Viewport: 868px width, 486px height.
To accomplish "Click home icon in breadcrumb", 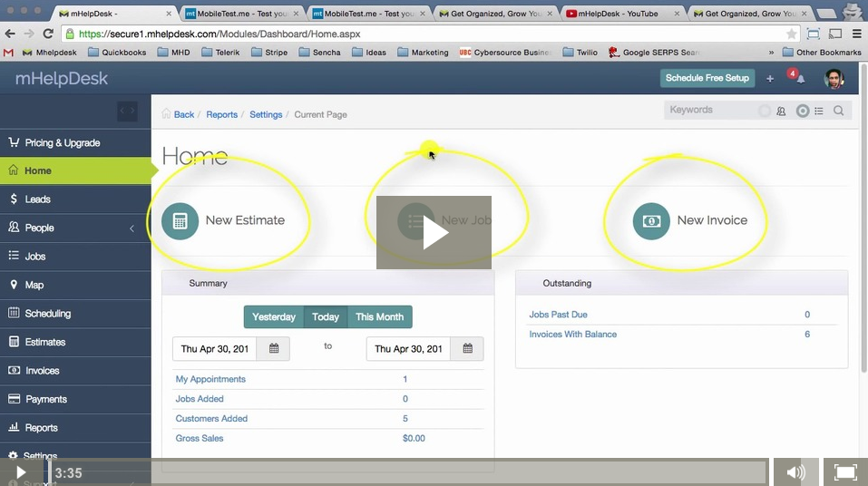I will click(x=166, y=114).
